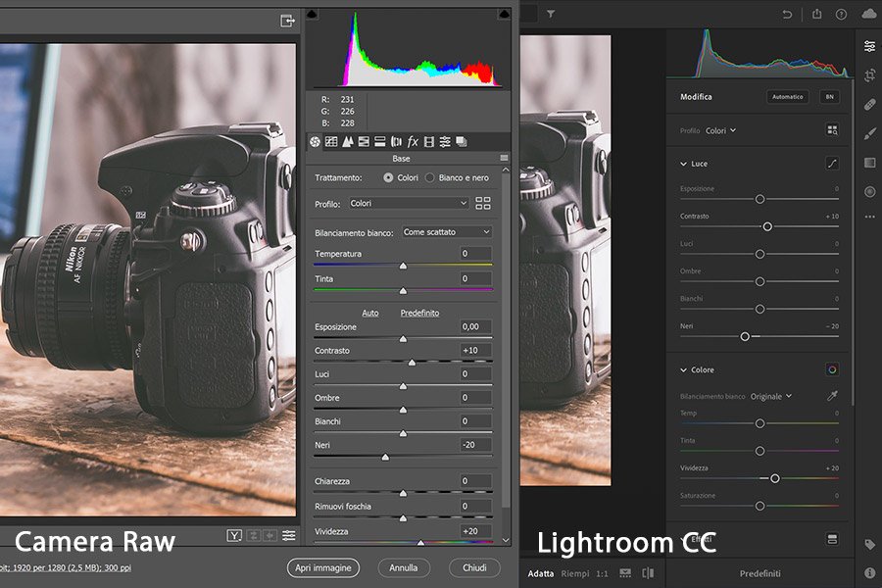Viewport: 882px width, 588px height.
Task: Click the share icon in Lightroom
Action: click(816, 14)
